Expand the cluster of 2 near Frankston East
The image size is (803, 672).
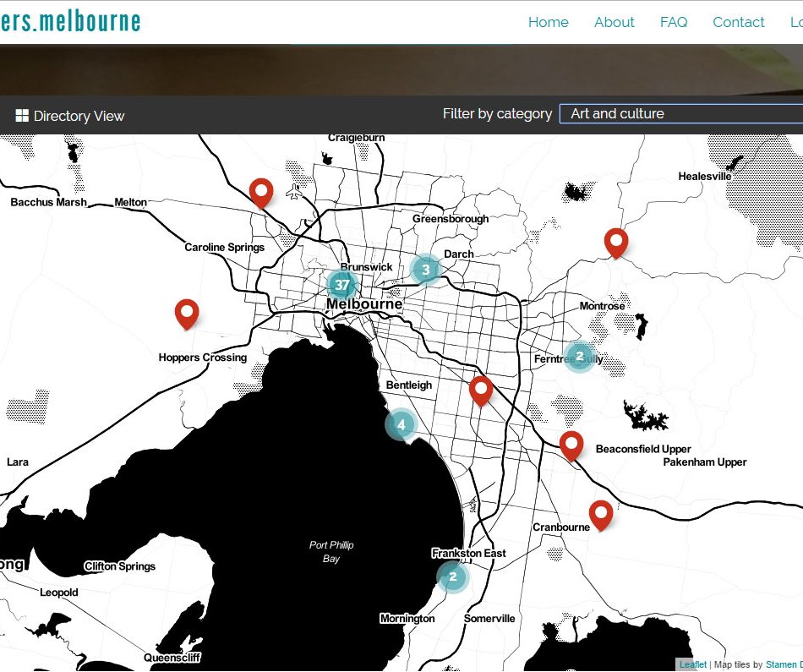(453, 577)
